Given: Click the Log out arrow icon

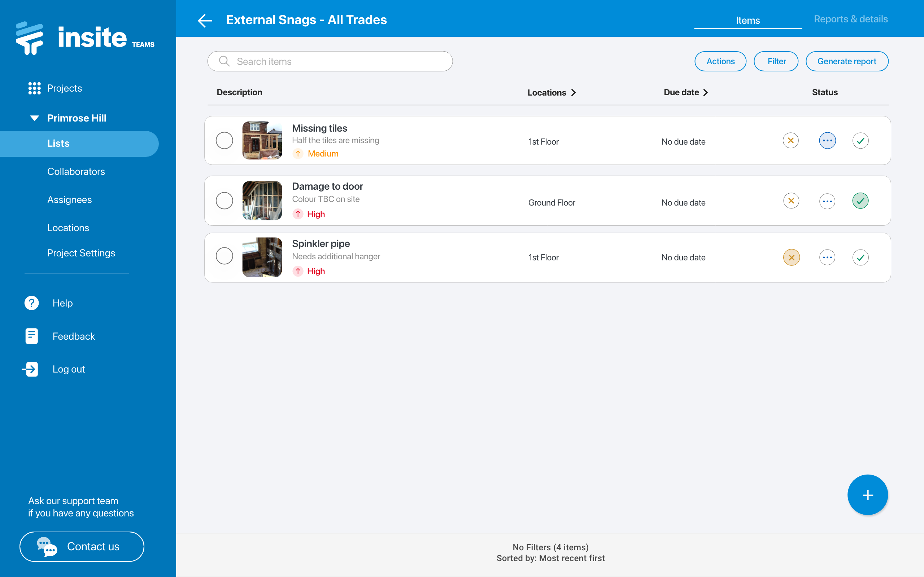Looking at the screenshot, I should (x=30, y=369).
